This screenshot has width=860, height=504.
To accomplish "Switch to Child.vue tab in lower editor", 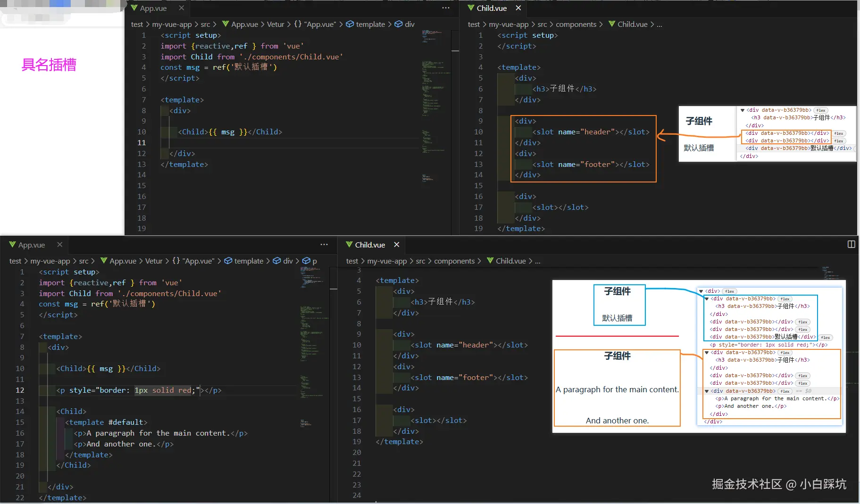I will coord(369,245).
